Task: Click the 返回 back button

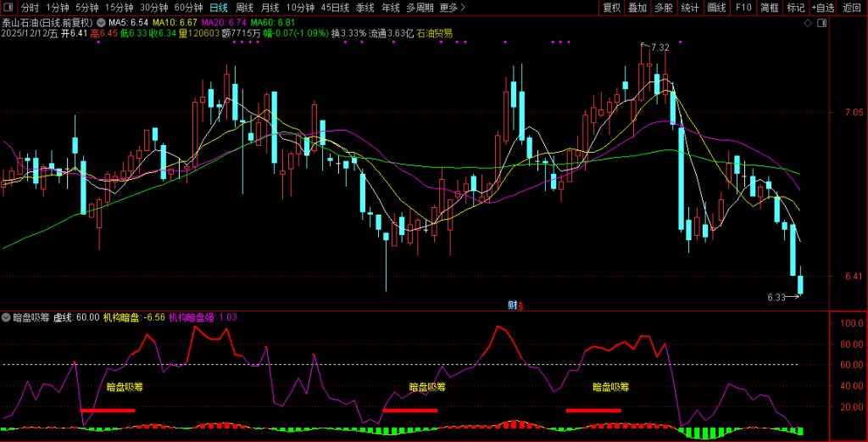Action: tap(852, 8)
